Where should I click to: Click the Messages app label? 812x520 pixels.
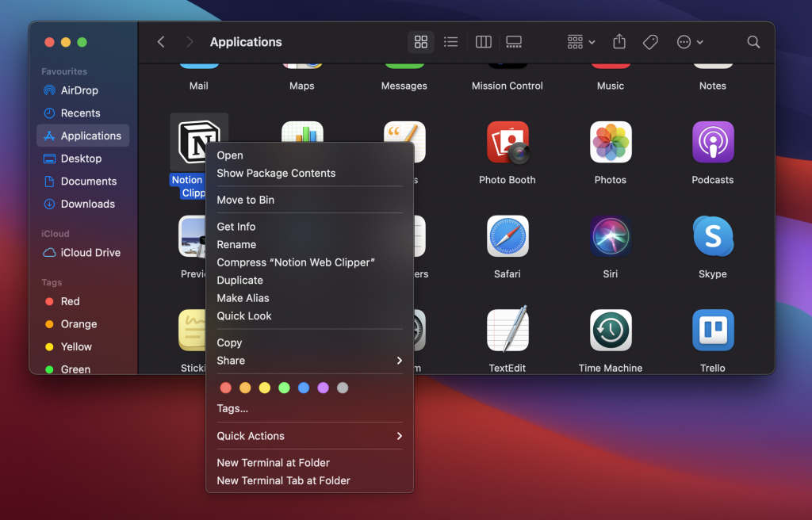click(404, 86)
